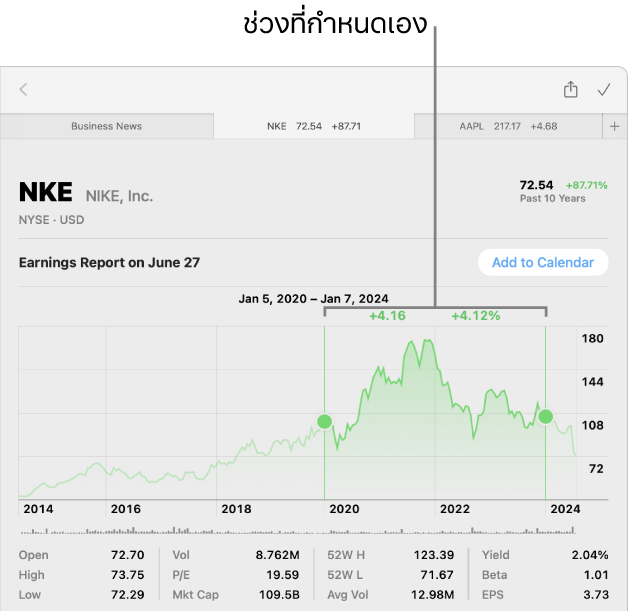This screenshot has height=612, width=628.
Task: Click the NYSE · USD exchange label
Action: [x=51, y=220]
